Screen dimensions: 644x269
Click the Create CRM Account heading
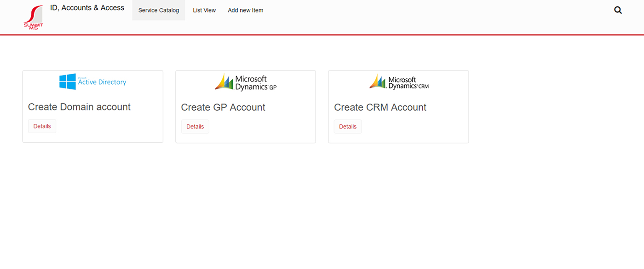click(x=380, y=107)
